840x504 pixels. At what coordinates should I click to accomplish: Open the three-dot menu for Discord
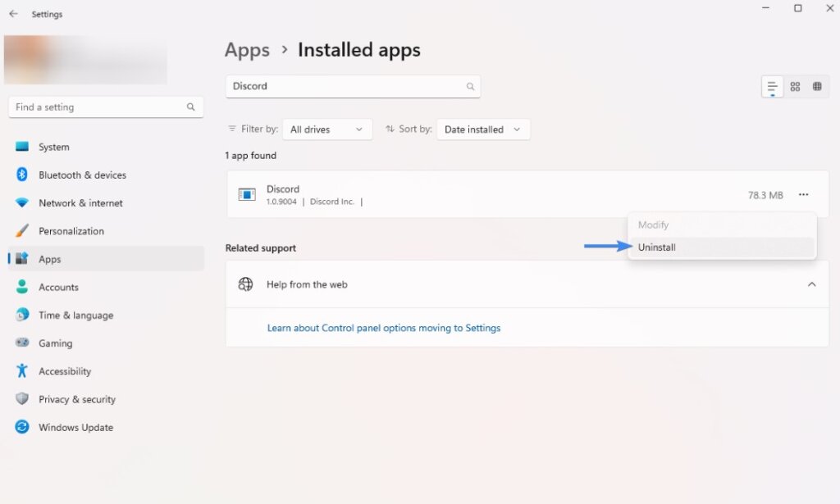coord(804,195)
